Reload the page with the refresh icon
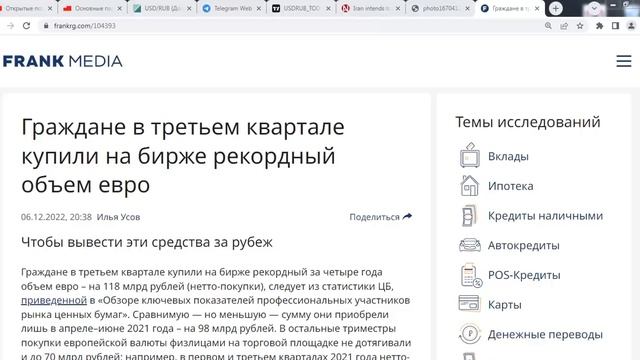Image resolution: width=640 pixels, height=360 pixels. tap(27, 26)
